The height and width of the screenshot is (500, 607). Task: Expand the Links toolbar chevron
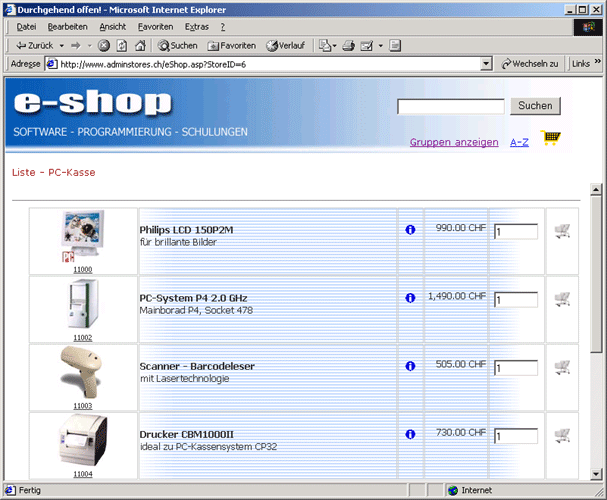[597, 61]
